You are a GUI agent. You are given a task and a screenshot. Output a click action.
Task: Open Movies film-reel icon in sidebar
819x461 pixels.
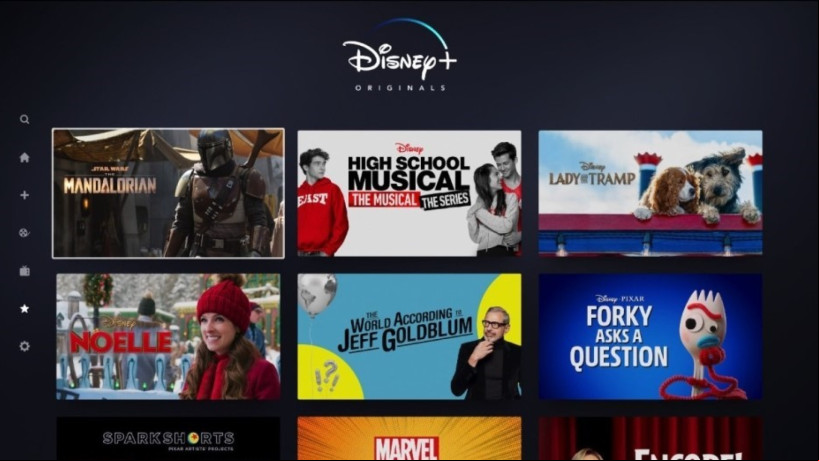point(25,233)
